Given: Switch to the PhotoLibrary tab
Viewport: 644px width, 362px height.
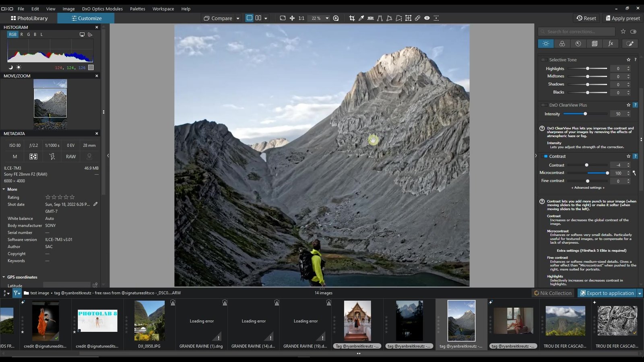Looking at the screenshot, I should pyautogui.click(x=29, y=18).
